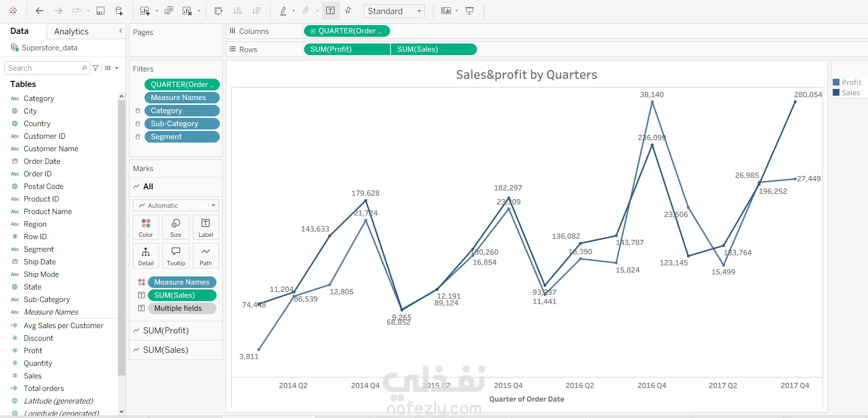Open the Color marks button
Viewport: 868px width, 418px height.
[146, 227]
